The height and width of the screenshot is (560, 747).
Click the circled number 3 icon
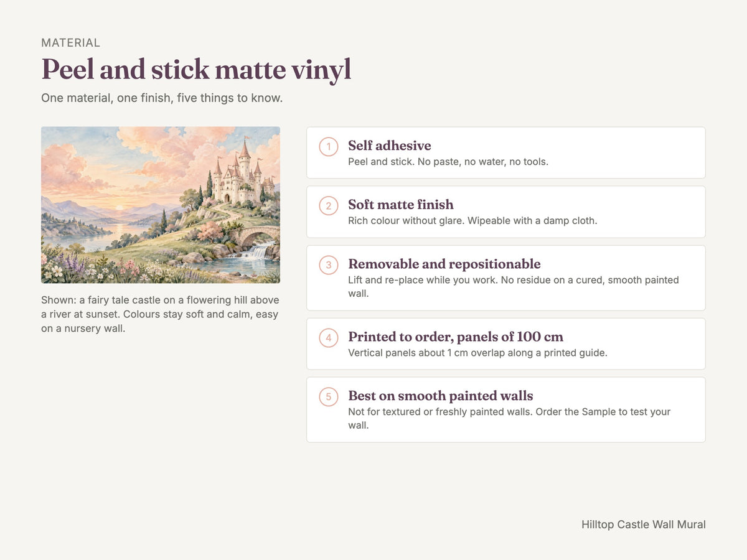[329, 265]
